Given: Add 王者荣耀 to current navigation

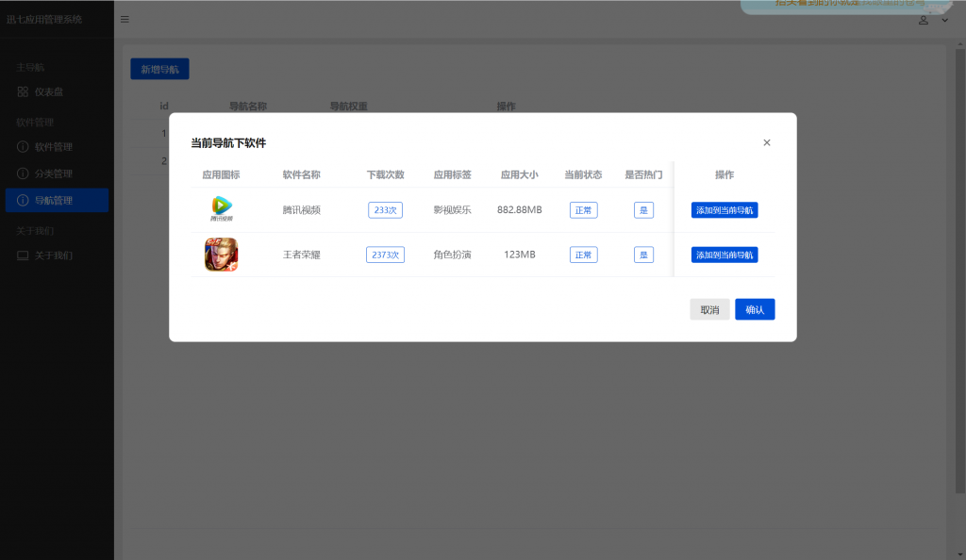Looking at the screenshot, I should [x=724, y=255].
